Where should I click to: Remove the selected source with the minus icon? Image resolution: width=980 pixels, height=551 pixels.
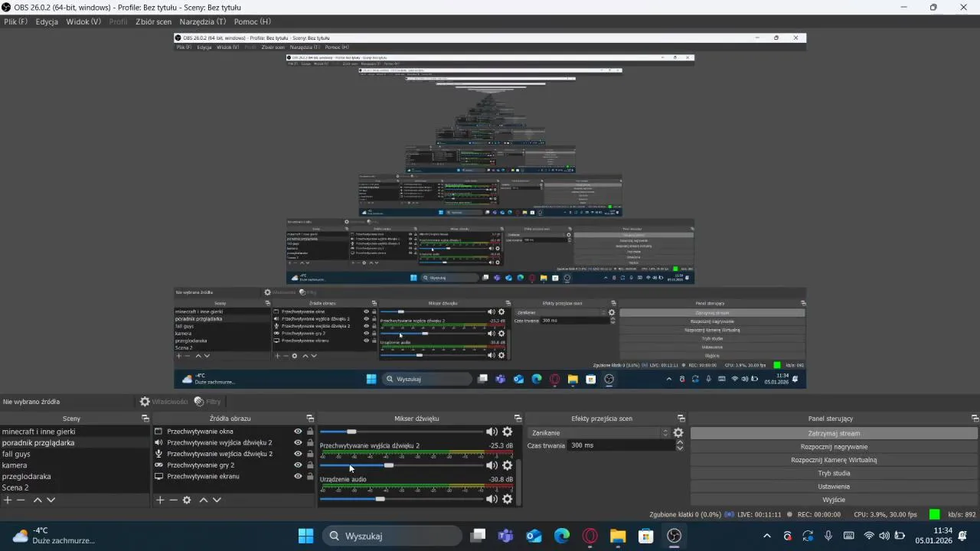click(174, 500)
